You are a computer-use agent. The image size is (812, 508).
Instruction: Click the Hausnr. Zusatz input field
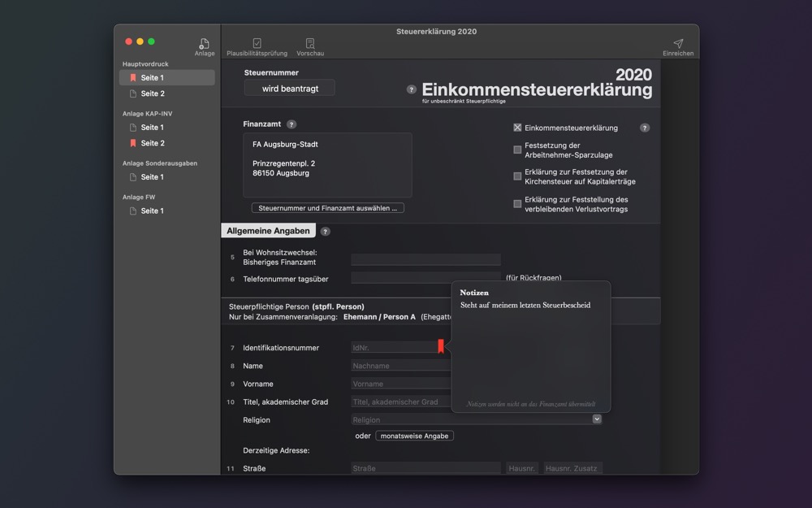tap(572, 468)
